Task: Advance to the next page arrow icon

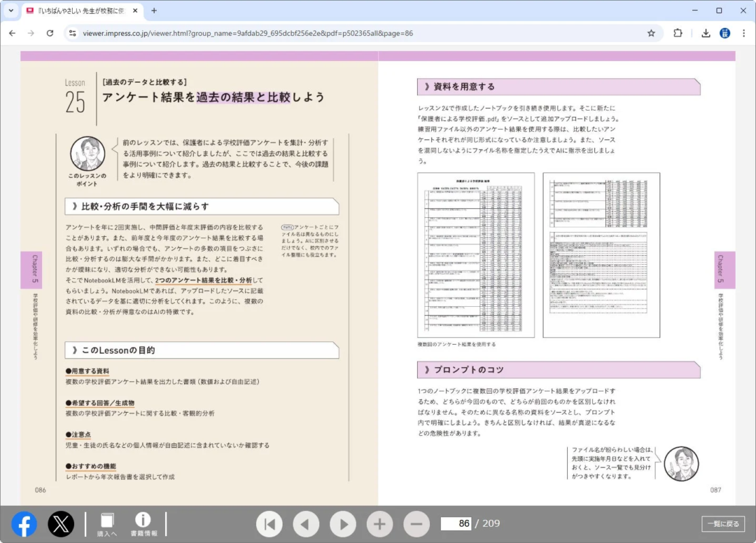Action: coord(342,523)
